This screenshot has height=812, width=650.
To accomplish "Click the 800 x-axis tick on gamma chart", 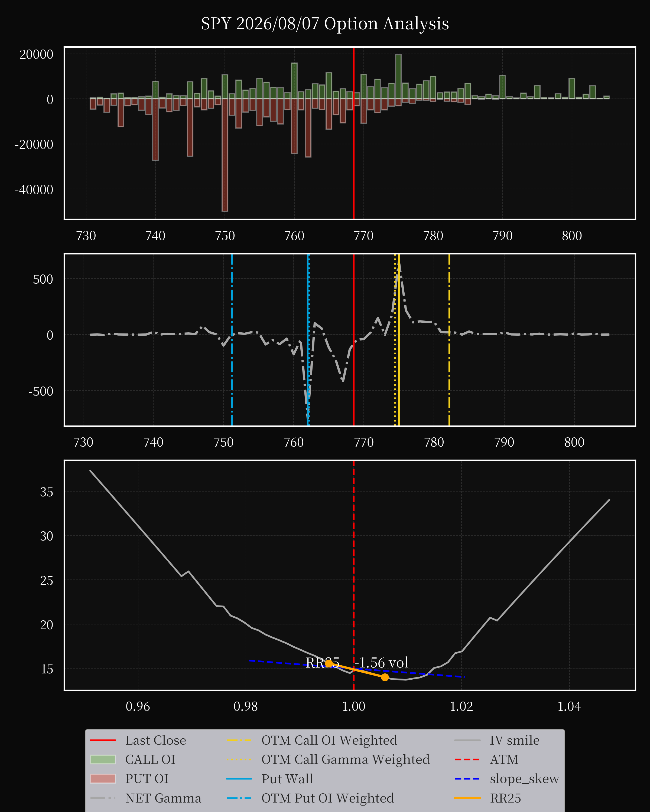I will (574, 442).
